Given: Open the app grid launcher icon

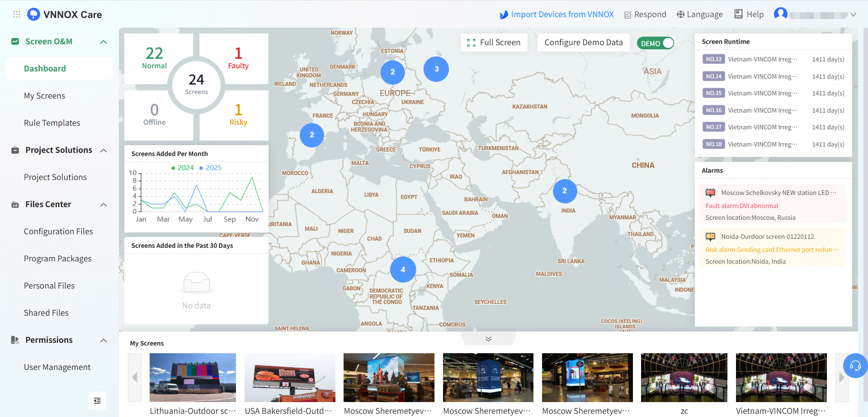Looking at the screenshot, I should pyautogui.click(x=17, y=14).
